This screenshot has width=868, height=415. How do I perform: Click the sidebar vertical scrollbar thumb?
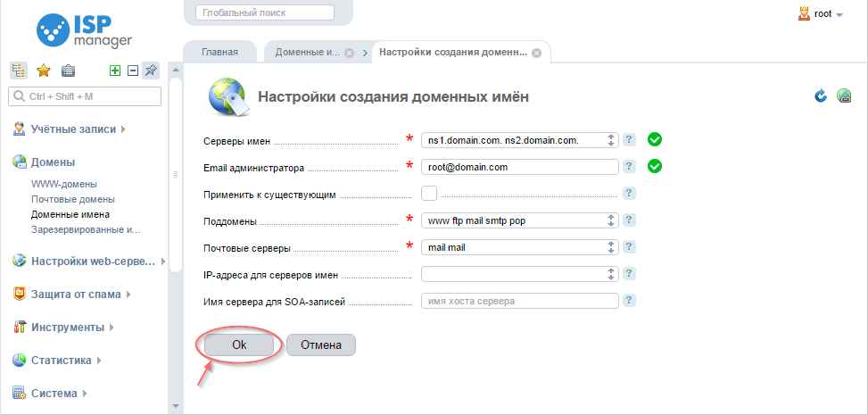pos(176,175)
